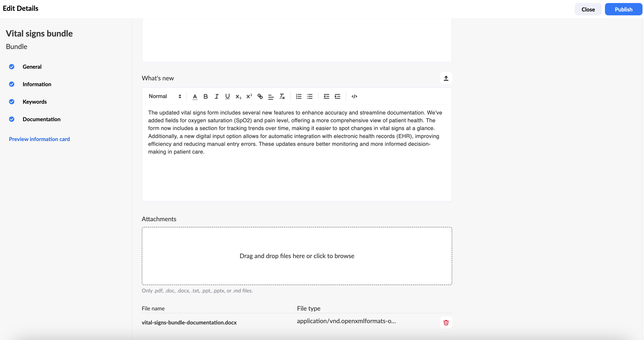Click the Information menu item

coord(37,84)
